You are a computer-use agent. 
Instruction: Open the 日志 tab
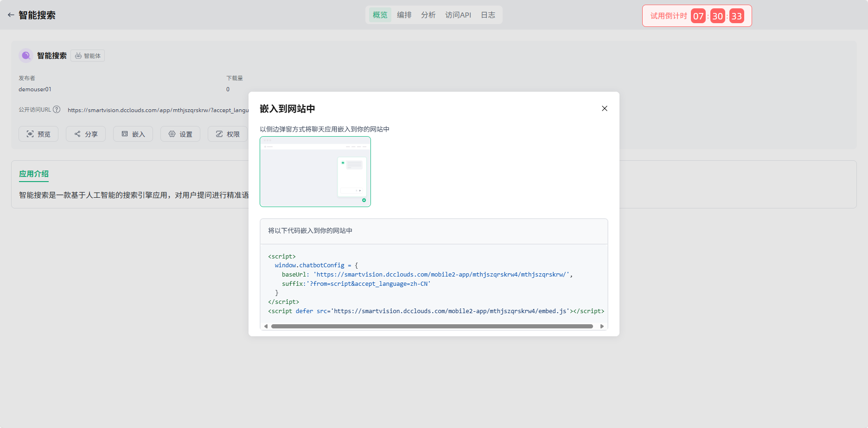point(488,15)
